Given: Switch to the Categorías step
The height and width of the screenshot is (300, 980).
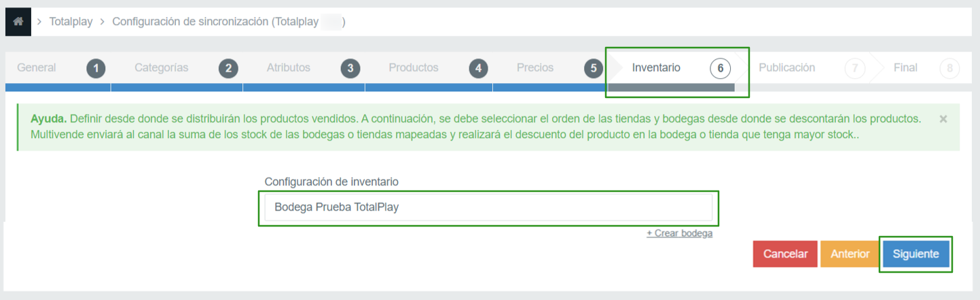Looking at the screenshot, I should (x=162, y=68).
